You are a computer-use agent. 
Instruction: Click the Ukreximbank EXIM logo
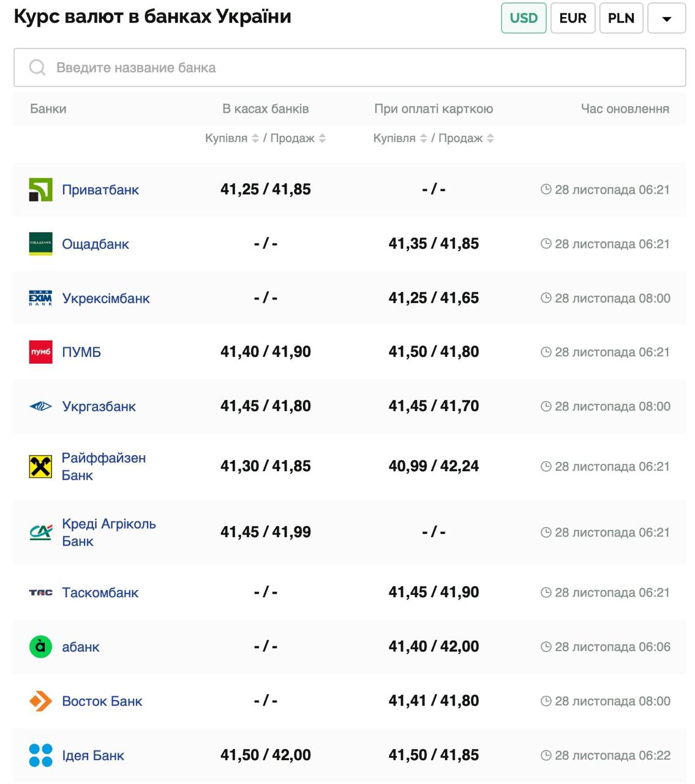pyautogui.click(x=40, y=298)
